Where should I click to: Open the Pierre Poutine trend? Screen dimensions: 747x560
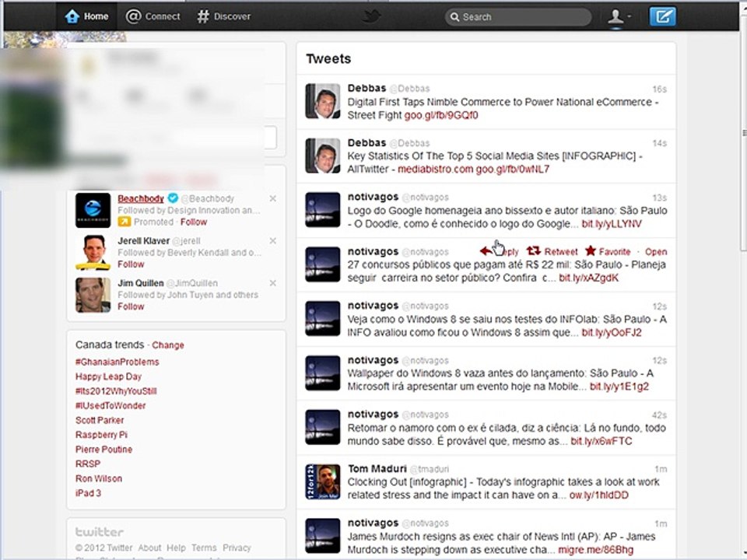(103, 450)
